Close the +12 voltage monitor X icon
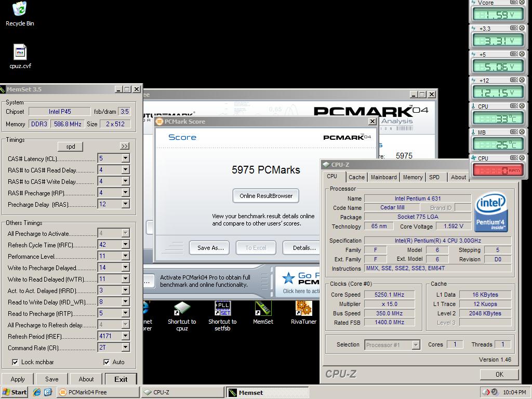 click(522, 79)
